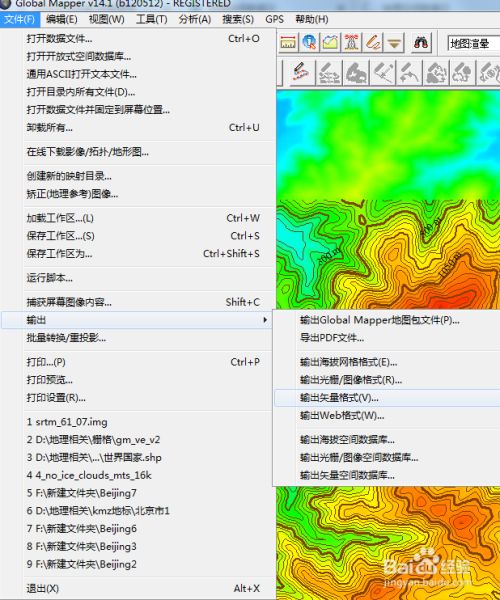Open Search with the binoculars icon
The height and width of the screenshot is (600, 500).
[x=421, y=42]
